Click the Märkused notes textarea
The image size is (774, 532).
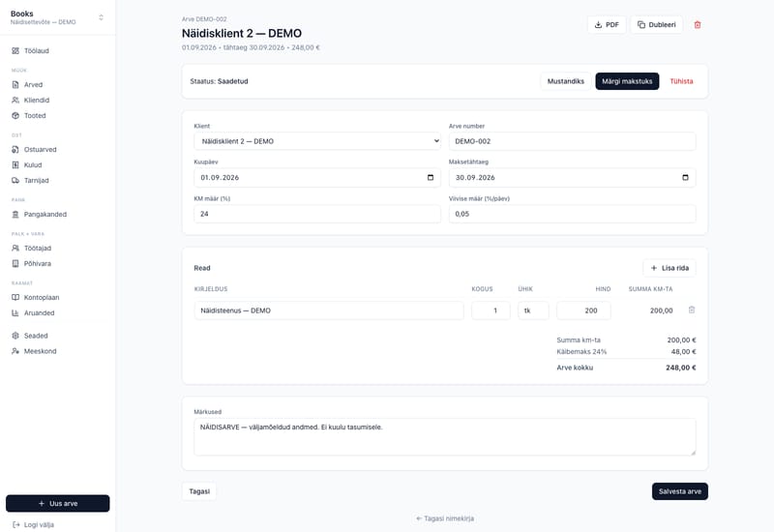[x=445, y=437]
